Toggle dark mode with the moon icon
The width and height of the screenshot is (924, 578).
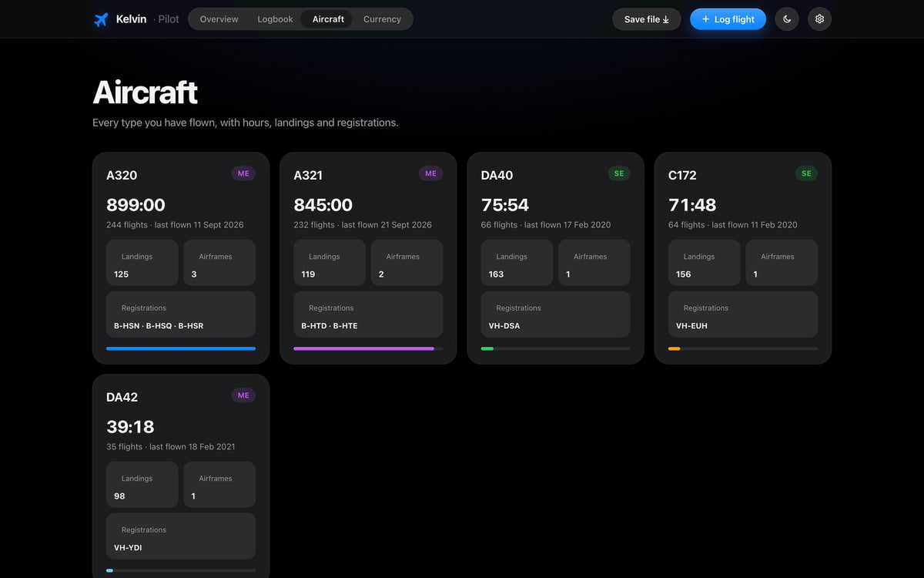pyautogui.click(x=787, y=19)
